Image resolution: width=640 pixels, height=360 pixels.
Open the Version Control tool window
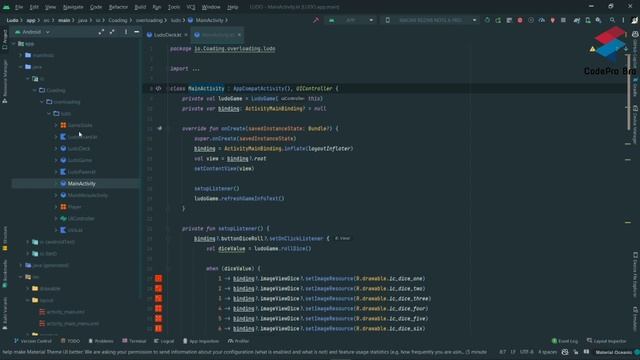(x=33, y=341)
